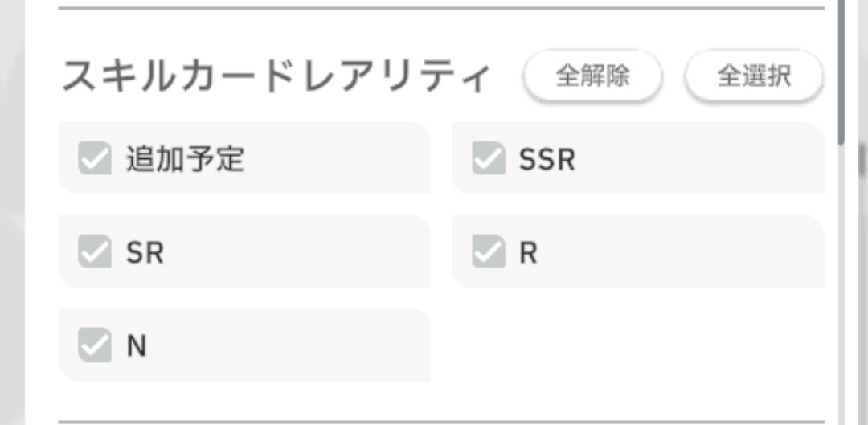Click the SSR label text
The height and width of the screenshot is (425, 868).
[x=547, y=159]
